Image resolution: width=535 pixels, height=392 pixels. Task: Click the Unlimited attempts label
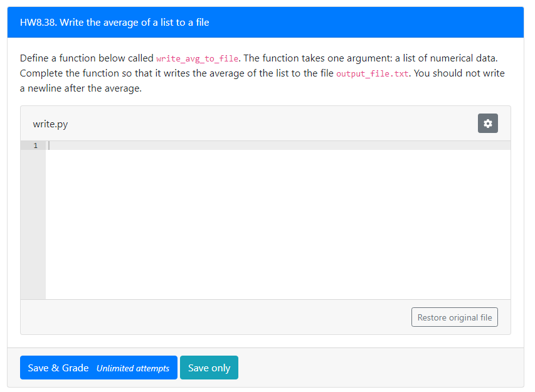pos(133,368)
